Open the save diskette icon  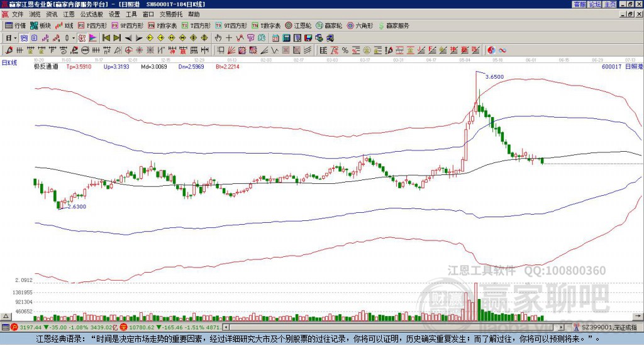click(x=308, y=38)
